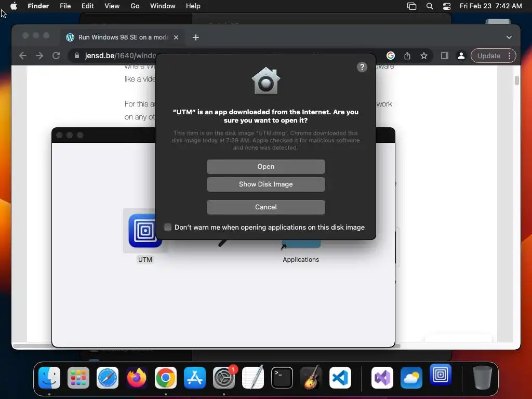This screenshot has height=399, width=532.
Task: Go back in Chrome
Action: 23,56
